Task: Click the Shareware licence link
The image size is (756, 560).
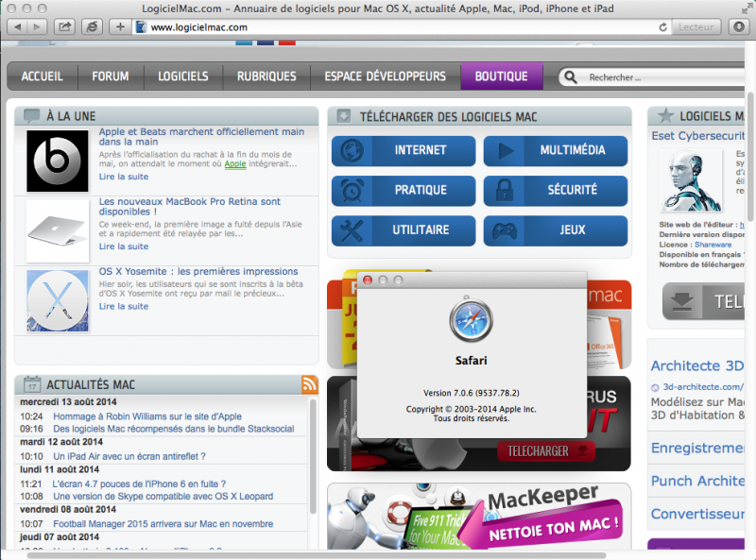Action: [x=713, y=245]
